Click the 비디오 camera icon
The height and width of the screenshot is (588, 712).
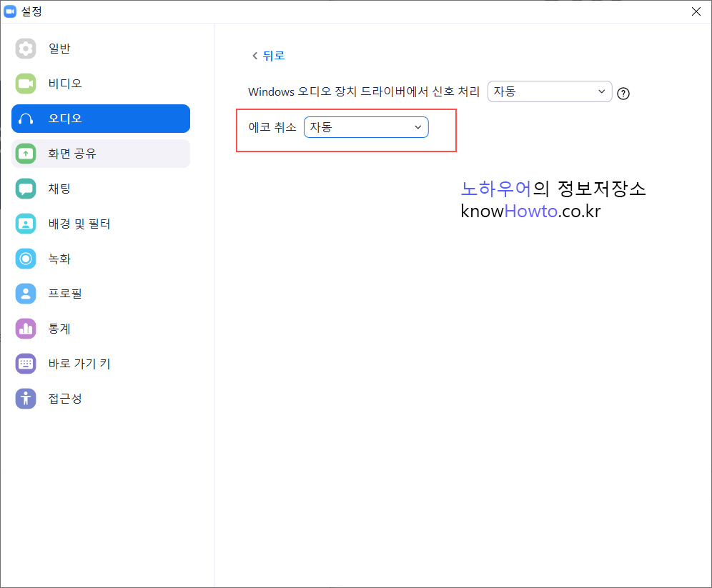pyautogui.click(x=26, y=84)
